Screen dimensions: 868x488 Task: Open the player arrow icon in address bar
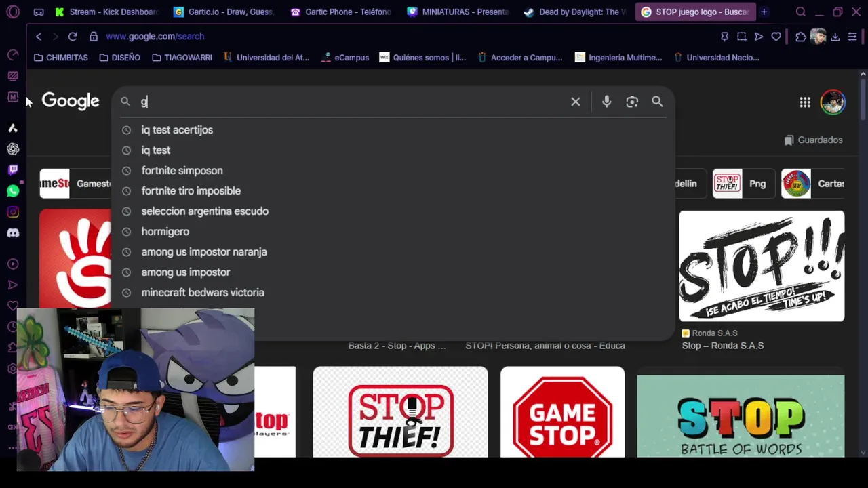pos(759,37)
